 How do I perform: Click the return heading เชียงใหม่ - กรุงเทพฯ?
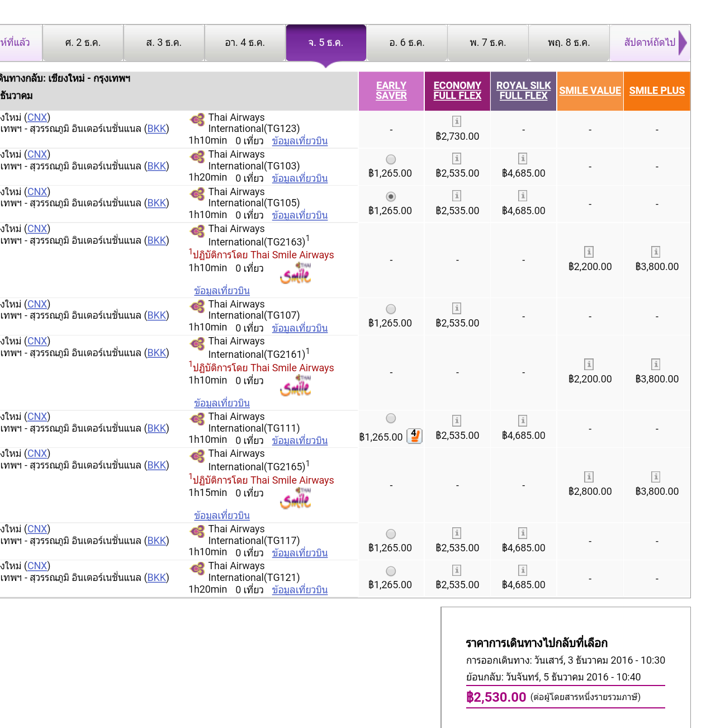89,78
